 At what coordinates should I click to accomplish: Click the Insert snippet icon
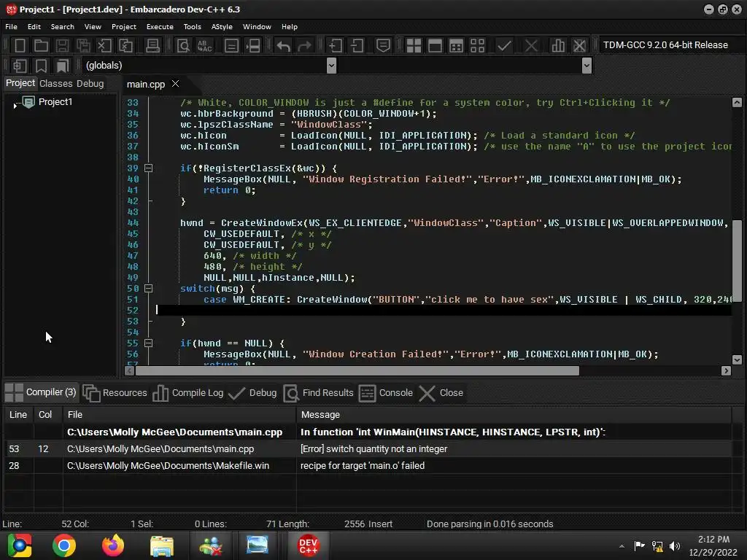[20, 66]
